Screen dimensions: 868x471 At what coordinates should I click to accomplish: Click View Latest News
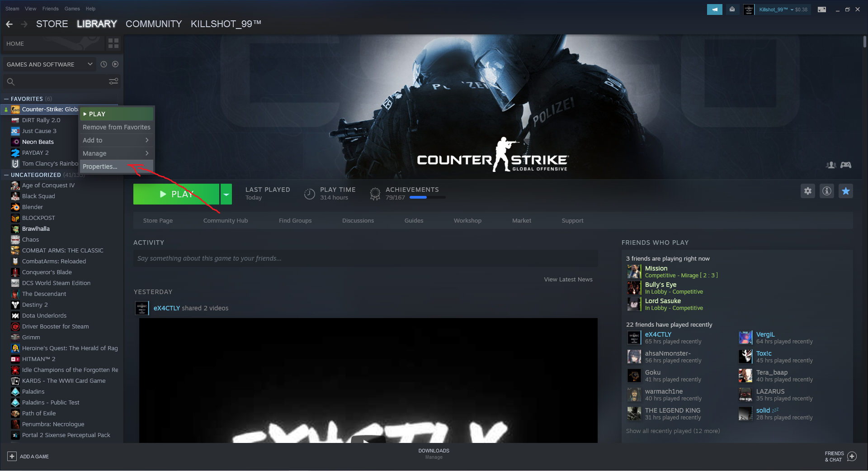point(568,280)
